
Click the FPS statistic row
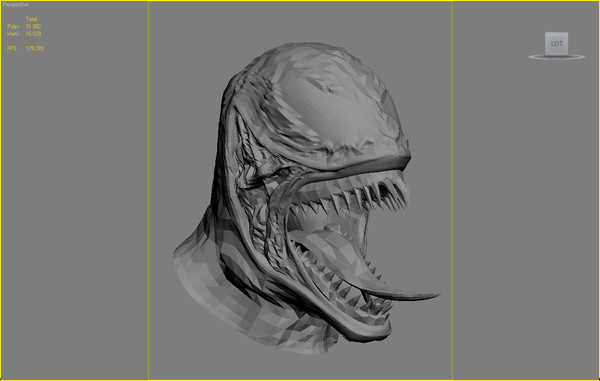(25, 48)
